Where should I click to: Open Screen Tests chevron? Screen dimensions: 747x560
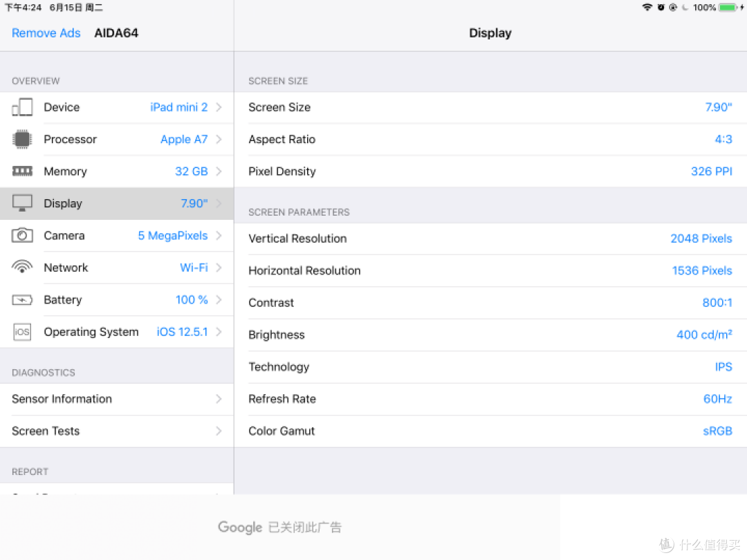[219, 431]
